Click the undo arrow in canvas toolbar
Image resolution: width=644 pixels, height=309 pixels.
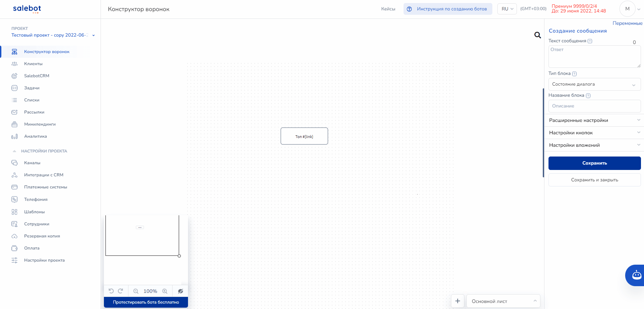click(x=111, y=291)
